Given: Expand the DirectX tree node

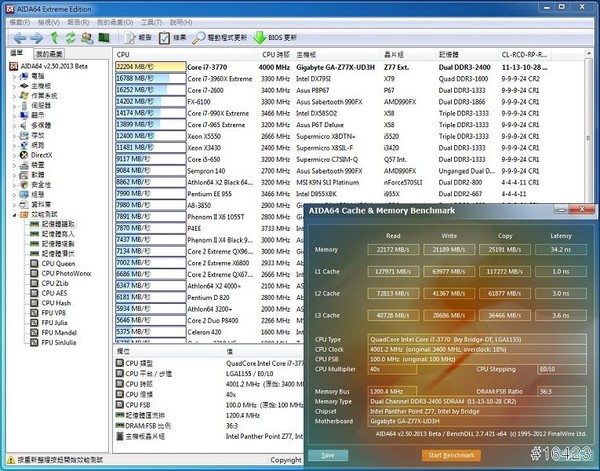Looking at the screenshot, I should point(14,155).
